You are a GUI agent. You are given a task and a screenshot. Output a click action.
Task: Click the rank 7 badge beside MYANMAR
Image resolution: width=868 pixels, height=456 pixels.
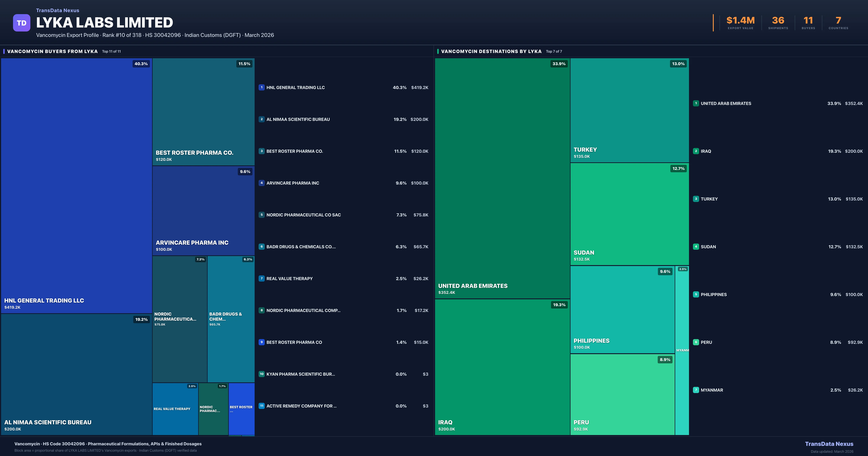(x=696, y=390)
